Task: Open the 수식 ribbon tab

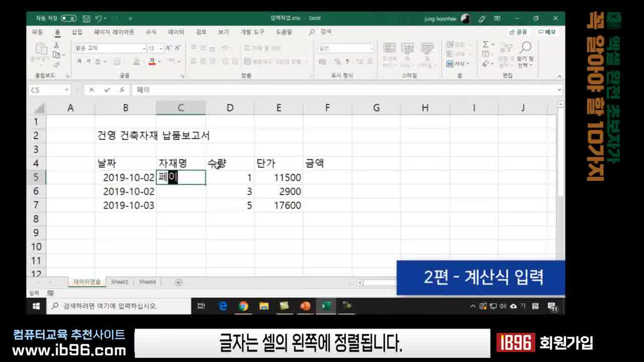Action: (151, 32)
